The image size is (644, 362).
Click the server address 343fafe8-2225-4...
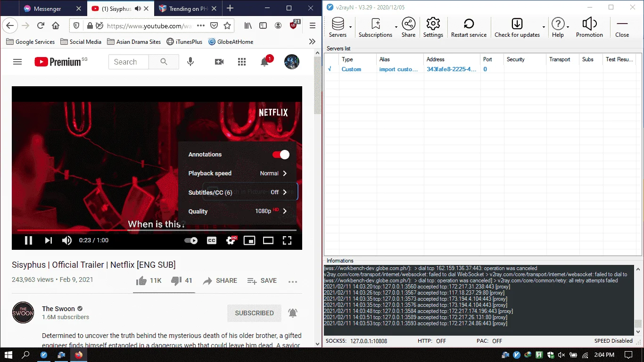click(x=451, y=69)
